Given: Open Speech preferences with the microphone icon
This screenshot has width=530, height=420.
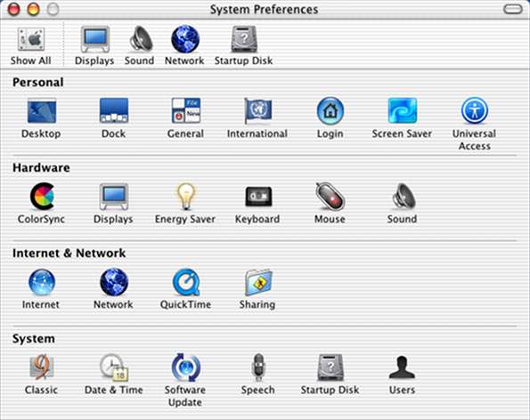Looking at the screenshot, I should (258, 367).
